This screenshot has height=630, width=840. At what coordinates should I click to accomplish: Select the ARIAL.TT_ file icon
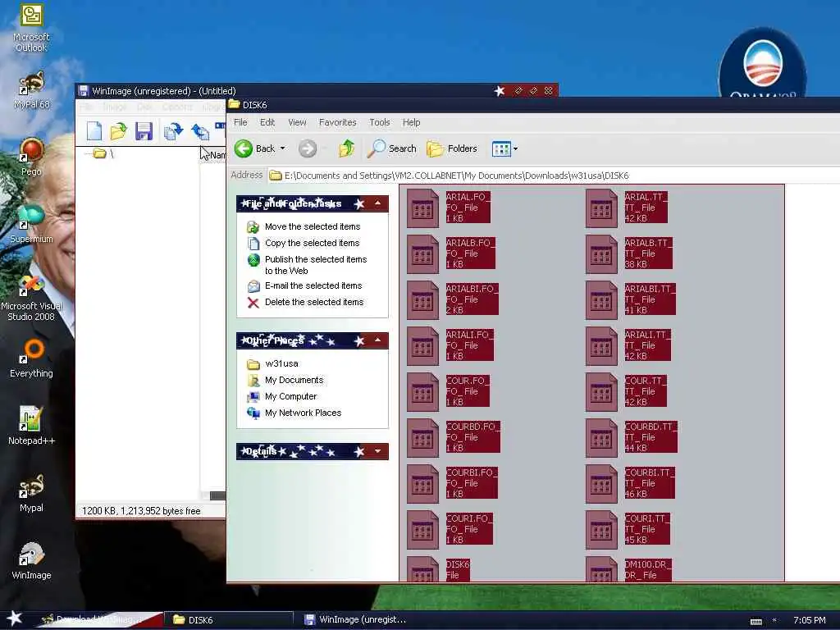point(601,208)
